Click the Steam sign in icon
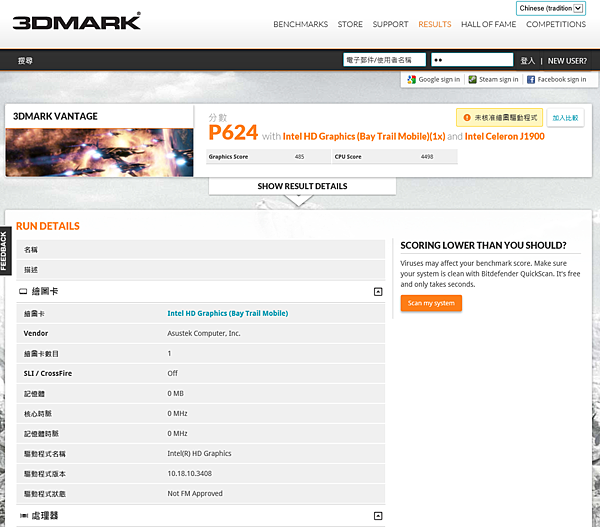This screenshot has height=527, width=600. (473, 79)
